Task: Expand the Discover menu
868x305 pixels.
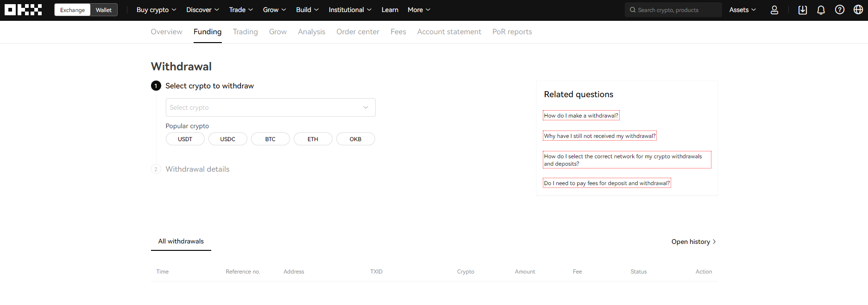Action: coord(202,10)
